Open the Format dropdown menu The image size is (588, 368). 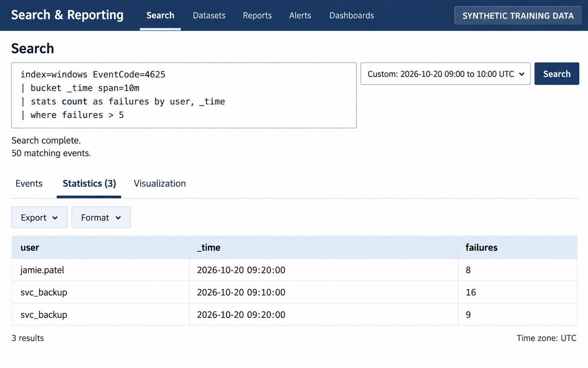pyautogui.click(x=101, y=217)
